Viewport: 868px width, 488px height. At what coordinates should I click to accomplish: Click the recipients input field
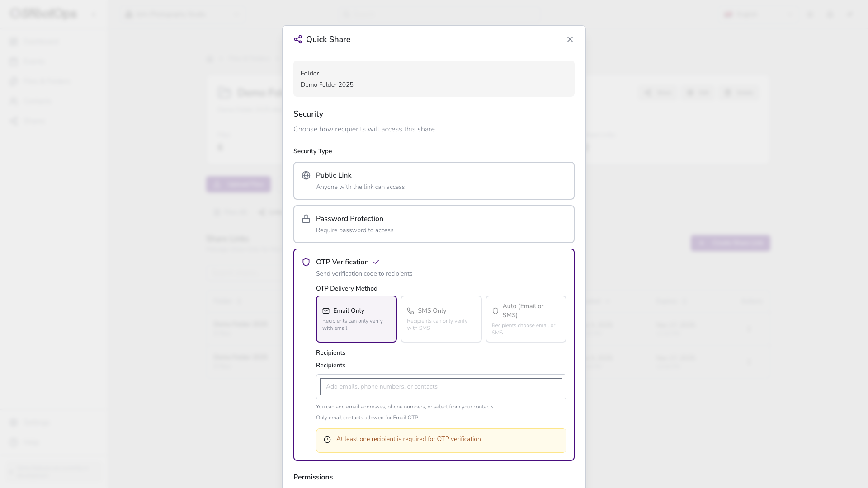(441, 387)
